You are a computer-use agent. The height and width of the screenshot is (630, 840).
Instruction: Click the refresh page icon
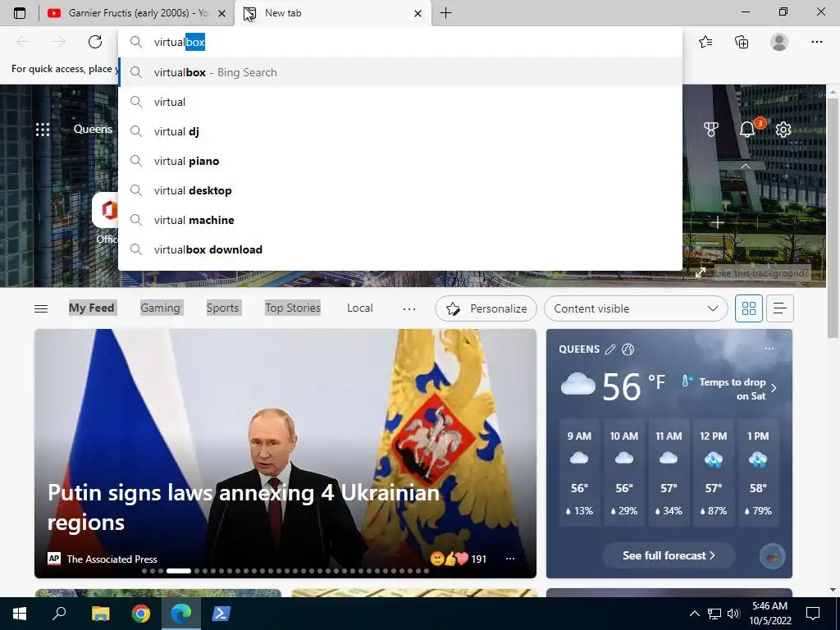pyautogui.click(x=95, y=42)
